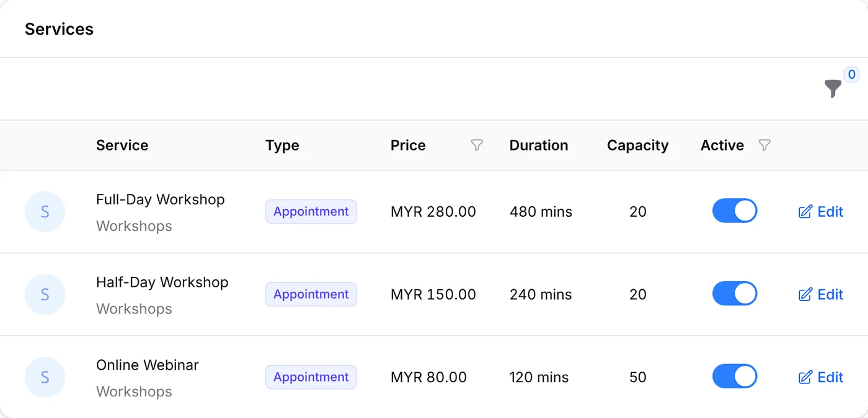The image size is (868, 418).
Task: Click the MYR 150.00 price cell
Action: pos(433,295)
